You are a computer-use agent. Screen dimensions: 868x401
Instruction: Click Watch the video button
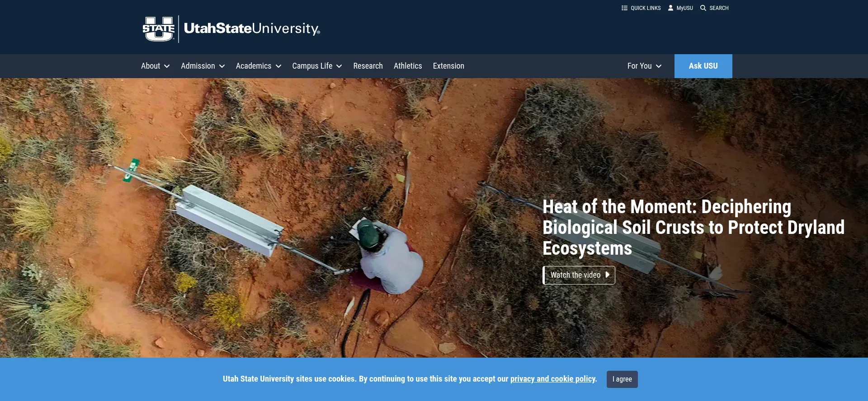(579, 275)
